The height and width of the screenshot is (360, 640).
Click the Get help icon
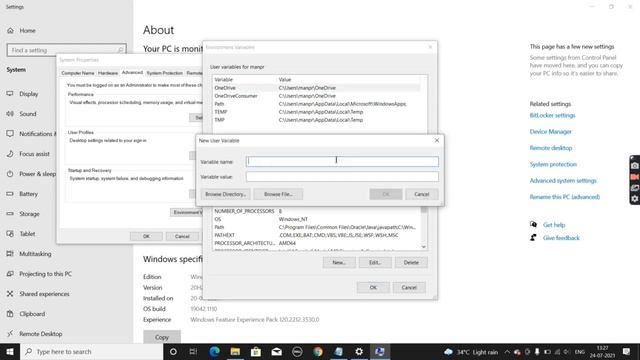point(533,224)
